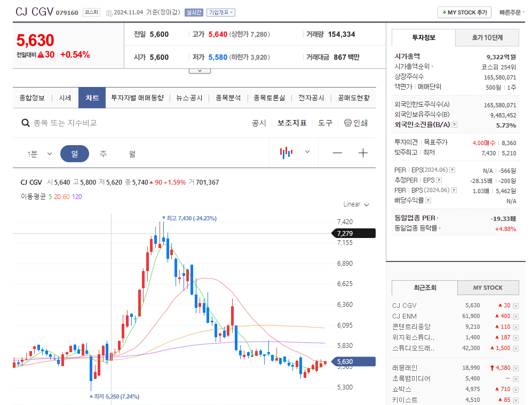Click purple 120-day moving average label
Image resolution: width=532 pixels, height=405 pixels.
point(77,197)
